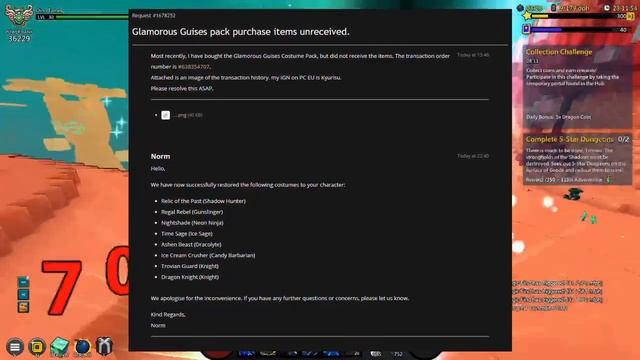
Task: Click the blue energy progress bar
Action: click(579, 29)
